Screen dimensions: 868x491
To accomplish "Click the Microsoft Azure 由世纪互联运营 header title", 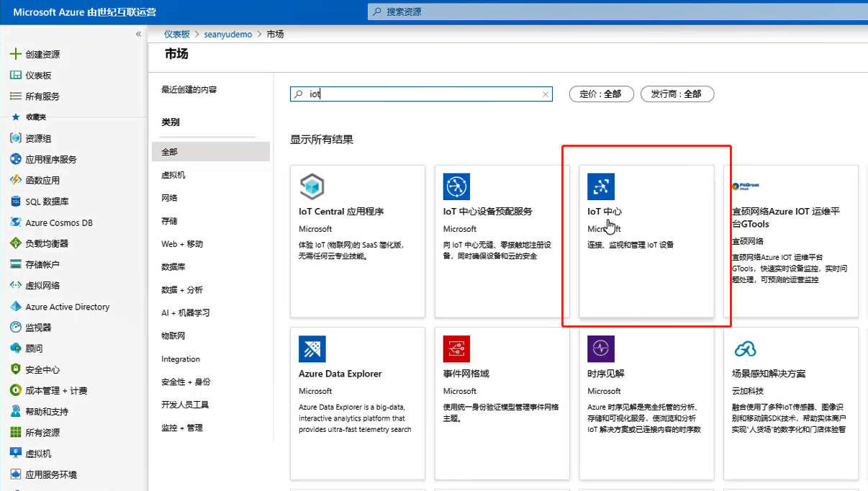I will pyautogui.click(x=84, y=12).
